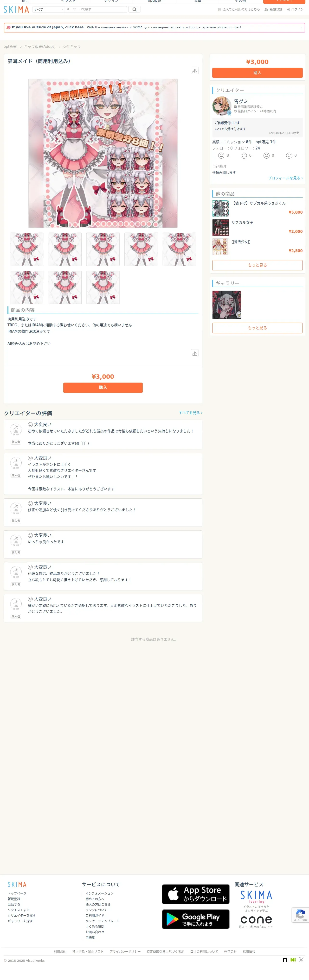Open 利用規約 at the bottom of the footer

[60, 951]
